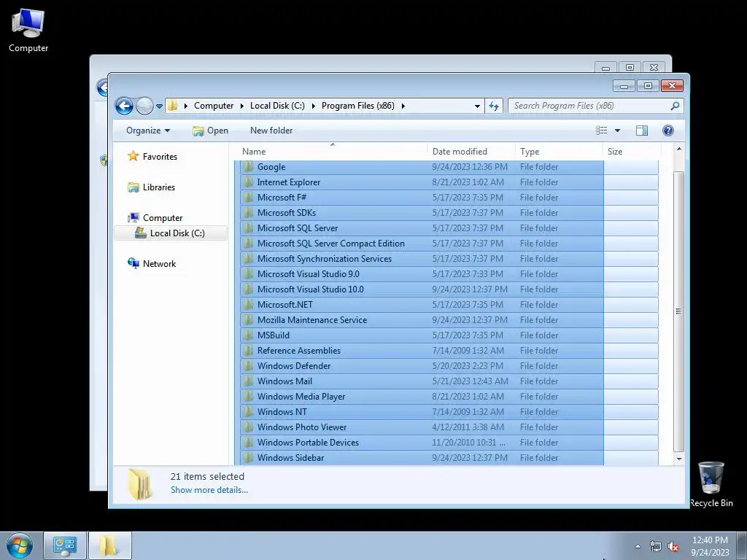Screen dimensions: 747x560
Task: Show hidden tray icons arrow
Action: pos(638,546)
